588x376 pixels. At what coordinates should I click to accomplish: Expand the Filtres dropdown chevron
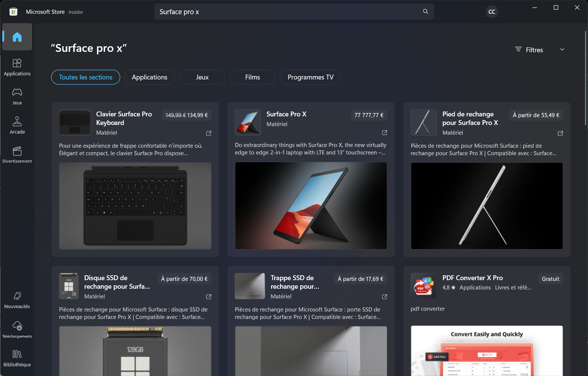tap(562, 49)
